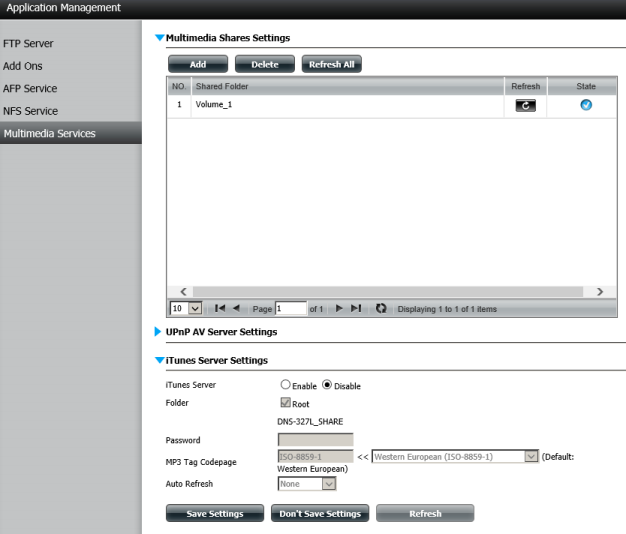Screen dimensions: 626x534
Task: Select Enable for iTunes Server
Action: [x=285, y=384]
